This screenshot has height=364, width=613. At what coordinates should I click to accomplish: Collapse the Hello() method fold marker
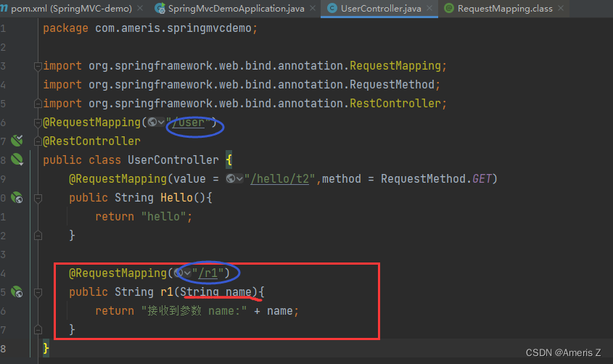coord(38,198)
